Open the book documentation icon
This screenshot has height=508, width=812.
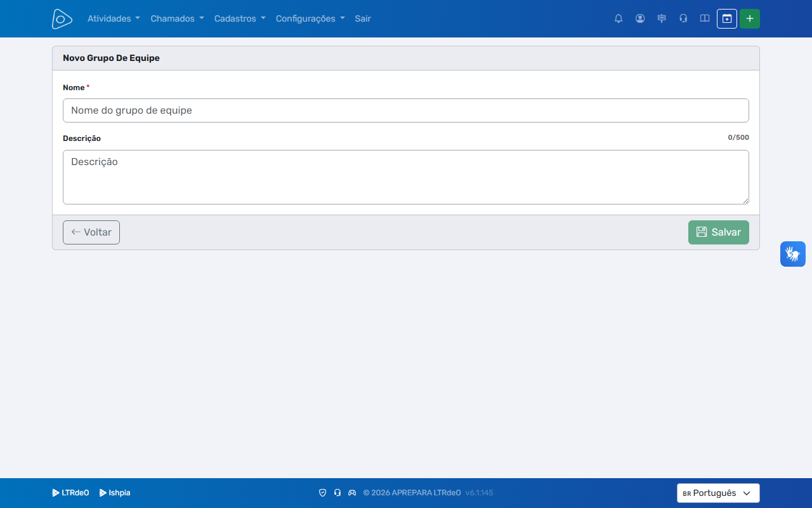click(x=705, y=18)
